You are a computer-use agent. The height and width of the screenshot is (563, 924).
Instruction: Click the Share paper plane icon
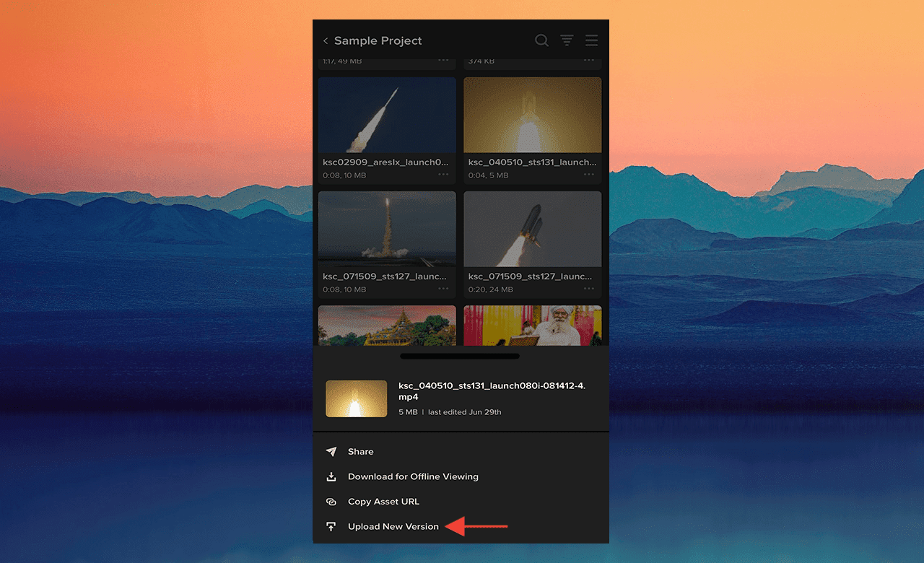(x=331, y=452)
